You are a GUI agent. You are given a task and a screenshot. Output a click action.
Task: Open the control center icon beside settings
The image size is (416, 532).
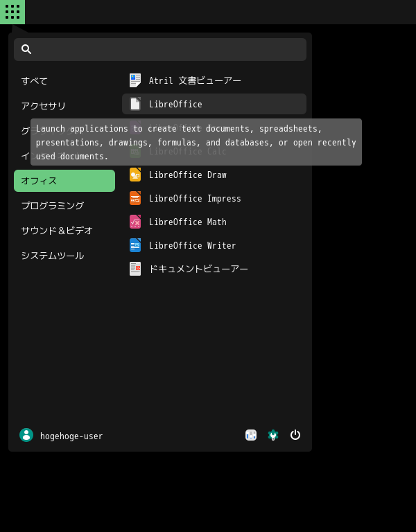(251, 435)
